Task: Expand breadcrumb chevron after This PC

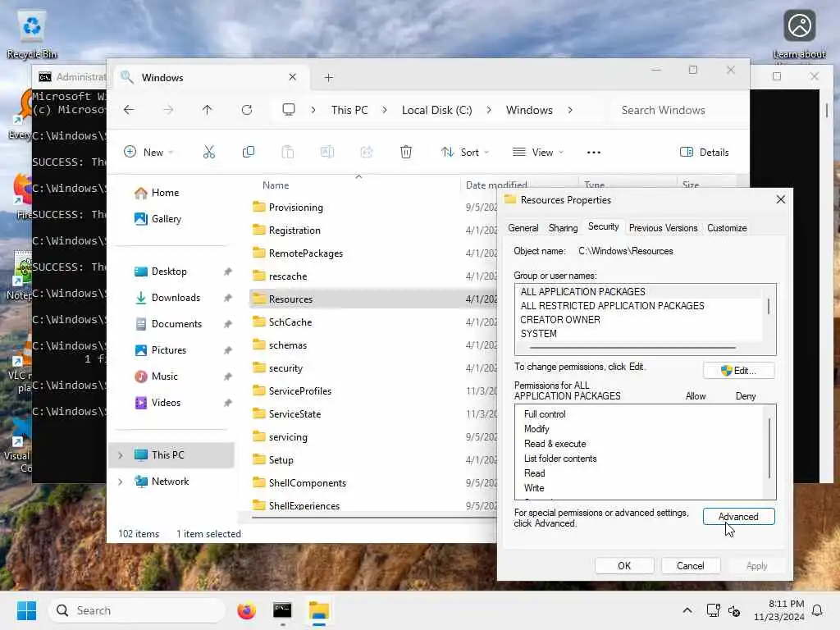Action: tap(384, 110)
